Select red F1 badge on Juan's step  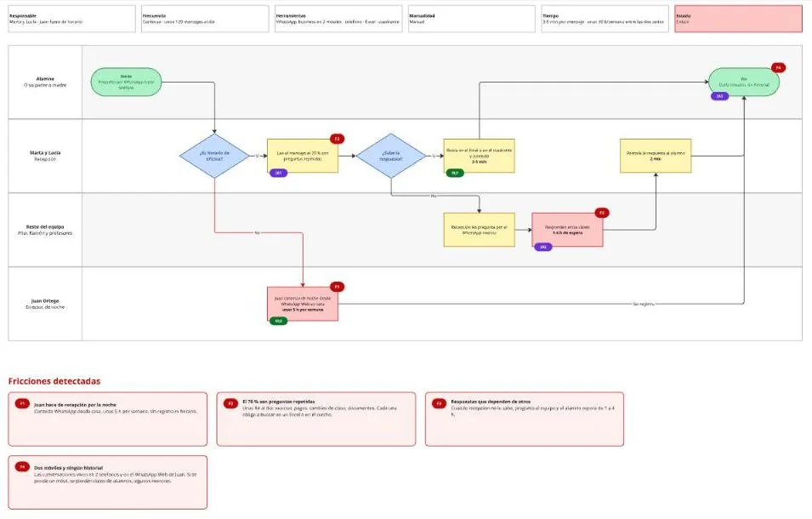337,287
